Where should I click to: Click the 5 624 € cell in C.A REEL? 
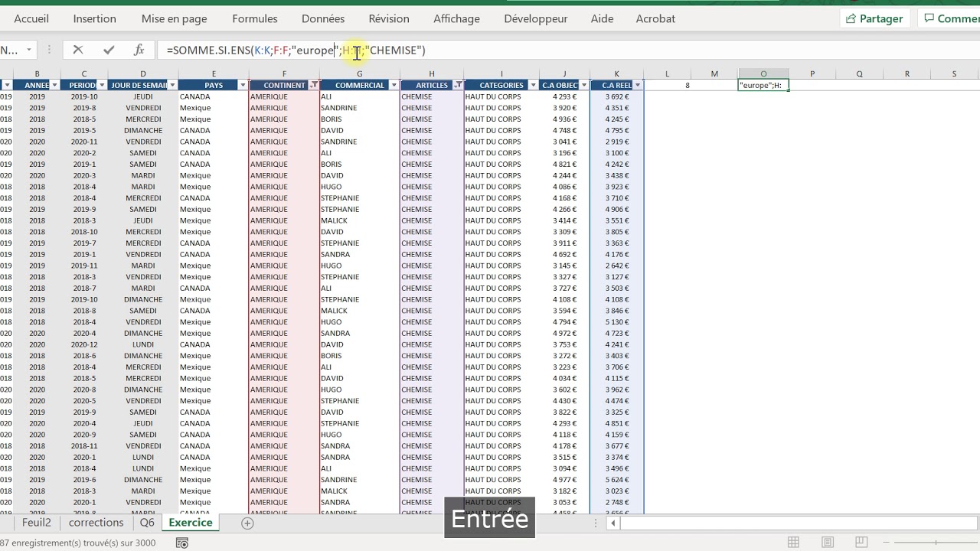pyautogui.click(x=616, y=480)
